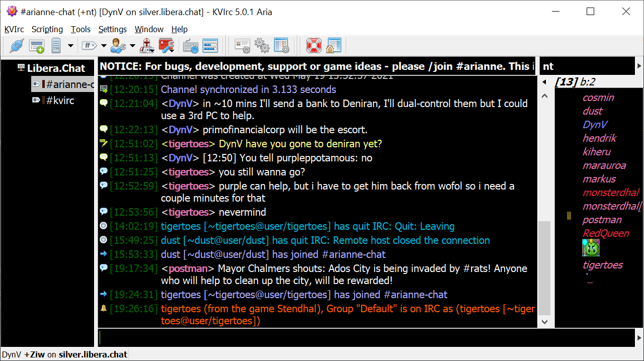Open the Tools menu
Screen dimensions: 644x361
[80, 29]
